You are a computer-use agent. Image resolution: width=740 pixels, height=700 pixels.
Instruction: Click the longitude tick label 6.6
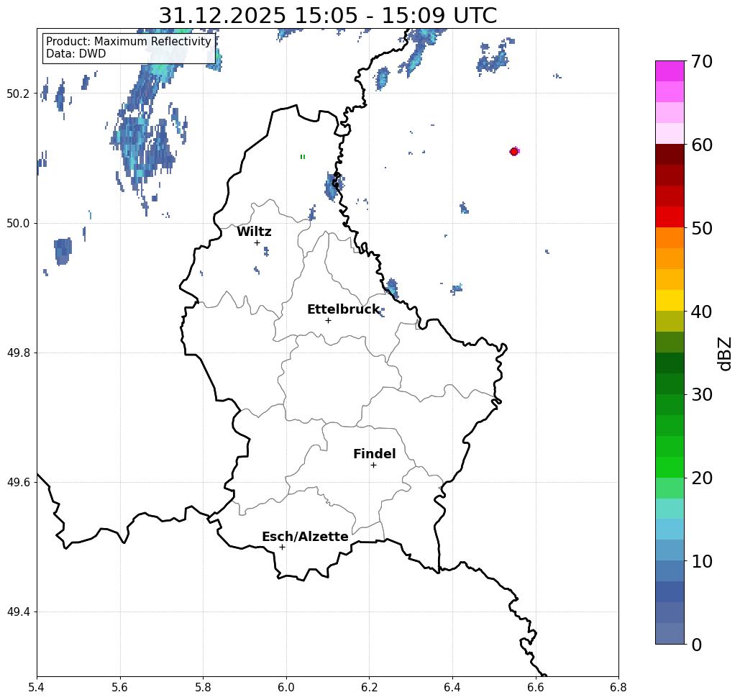coord(536,687)
